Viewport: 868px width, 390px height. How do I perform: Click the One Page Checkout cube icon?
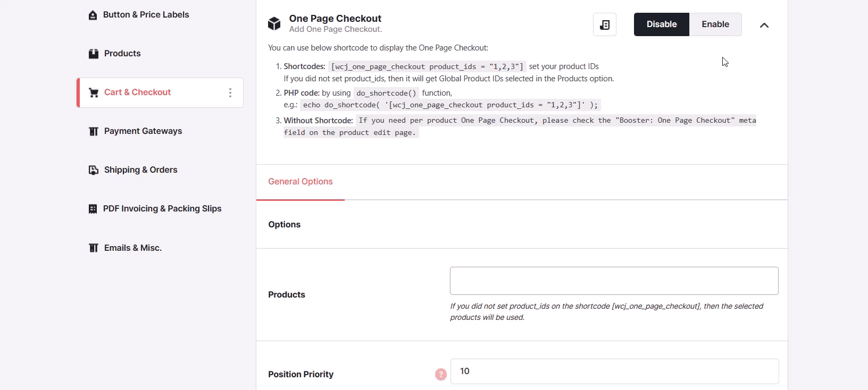pos(274,23)
